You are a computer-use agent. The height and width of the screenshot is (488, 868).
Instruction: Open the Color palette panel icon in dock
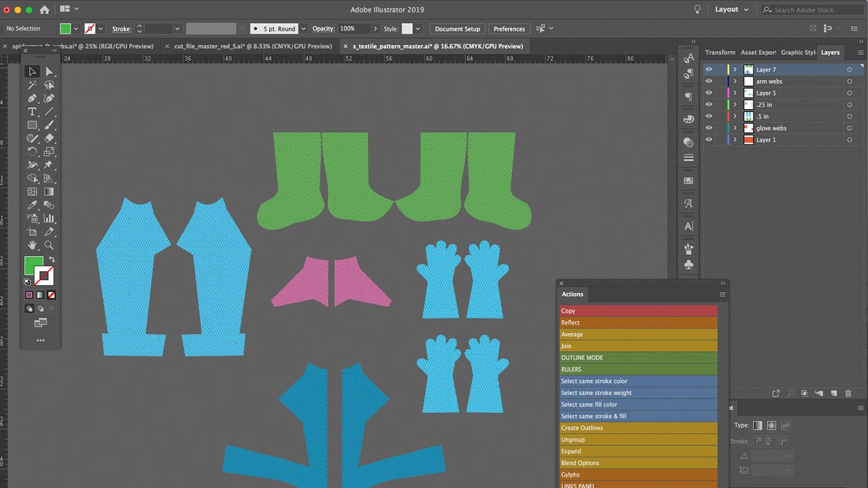coord(688,119)
